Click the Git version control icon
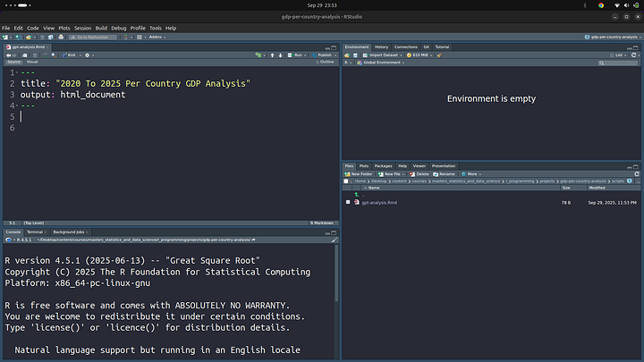 [x=126, y=37]
